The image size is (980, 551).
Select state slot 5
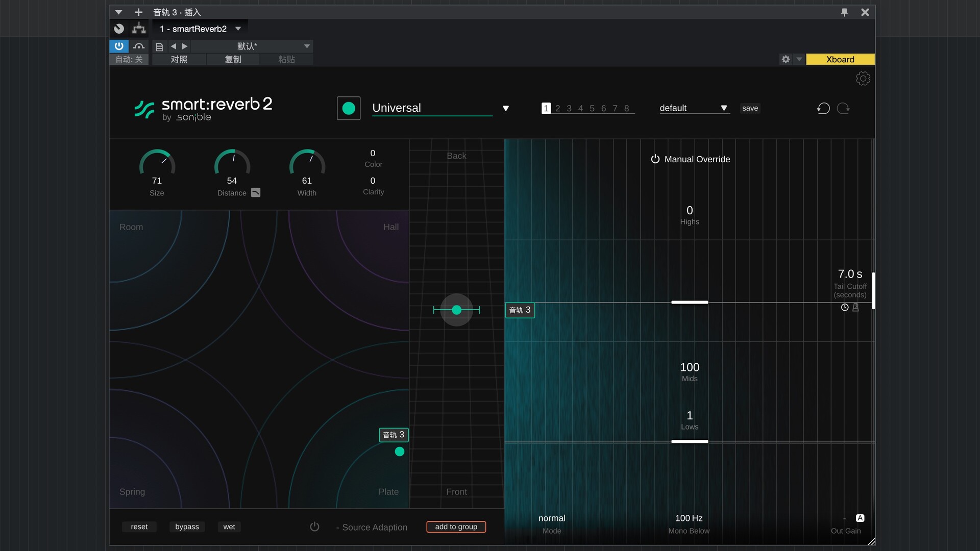(x=592, y=108)
